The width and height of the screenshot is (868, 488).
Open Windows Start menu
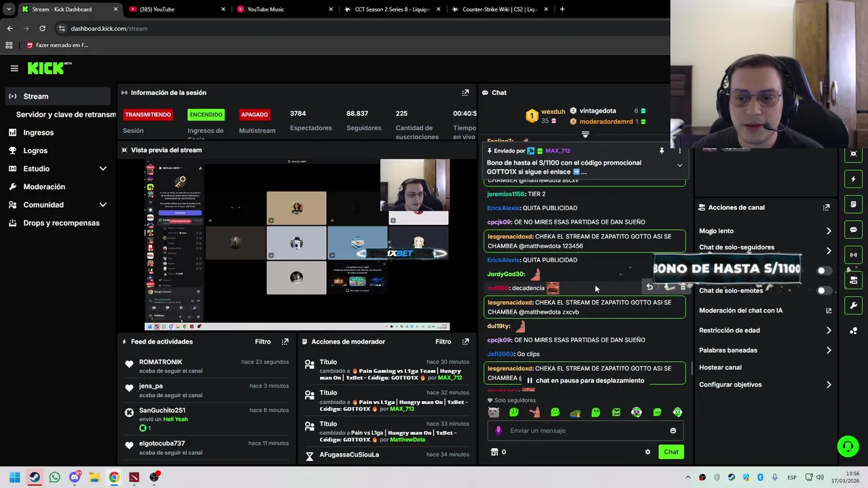coord(14,477)
